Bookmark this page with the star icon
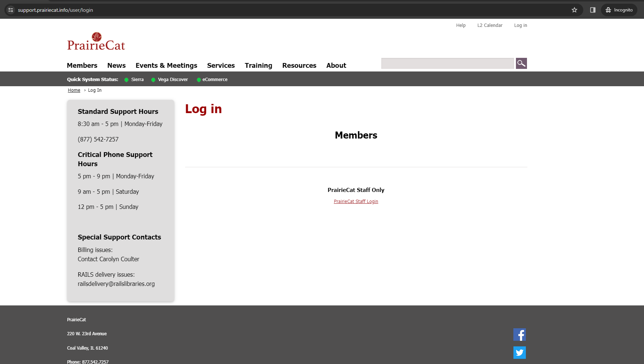644x364 pixels. click(x=574, y=10)
